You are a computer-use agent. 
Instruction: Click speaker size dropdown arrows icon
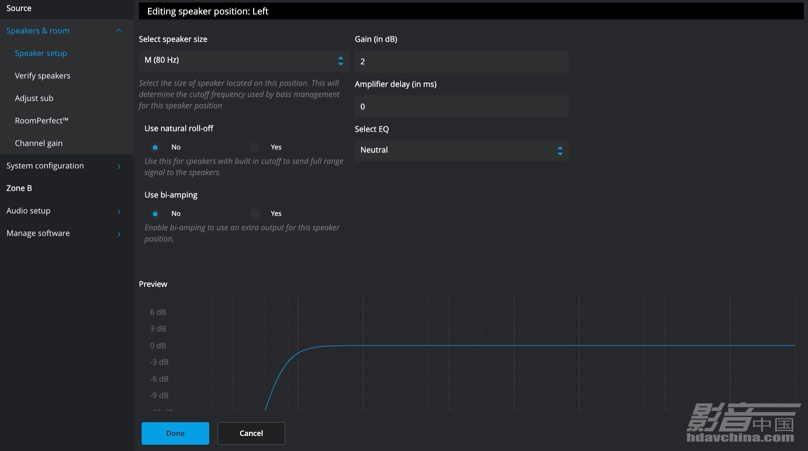pos(341,61)
